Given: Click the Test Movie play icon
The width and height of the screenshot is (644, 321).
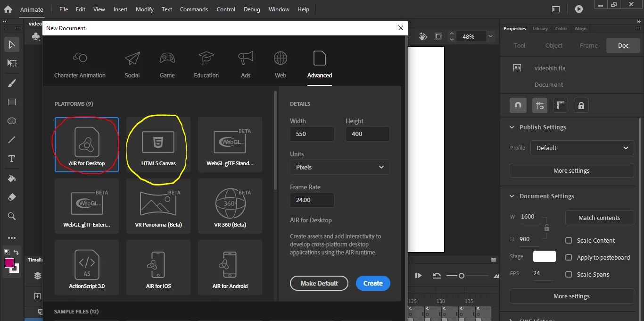Looking at the screenshot, I should pyautogui.click(x=579, y=9).
